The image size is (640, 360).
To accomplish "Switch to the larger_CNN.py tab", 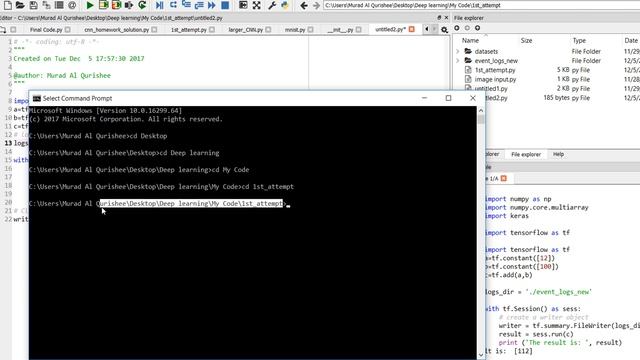I will 246,30.
